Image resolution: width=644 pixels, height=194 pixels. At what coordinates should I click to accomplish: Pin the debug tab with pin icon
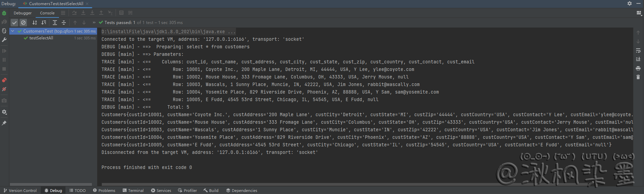4,123
